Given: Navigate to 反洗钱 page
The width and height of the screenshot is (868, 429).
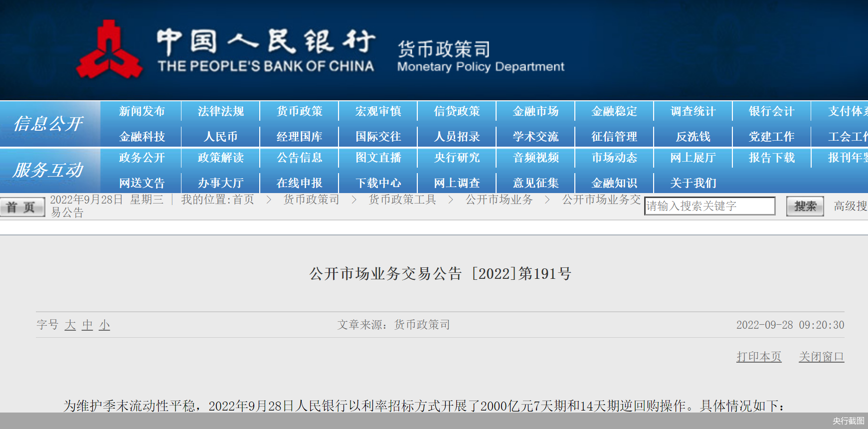Looking at the screenshot, I should (x=693, y=137).
